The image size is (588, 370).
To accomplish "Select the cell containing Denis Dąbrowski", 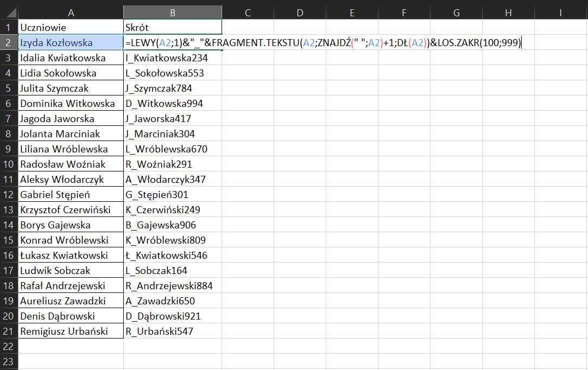I will [x=71, y=316].
